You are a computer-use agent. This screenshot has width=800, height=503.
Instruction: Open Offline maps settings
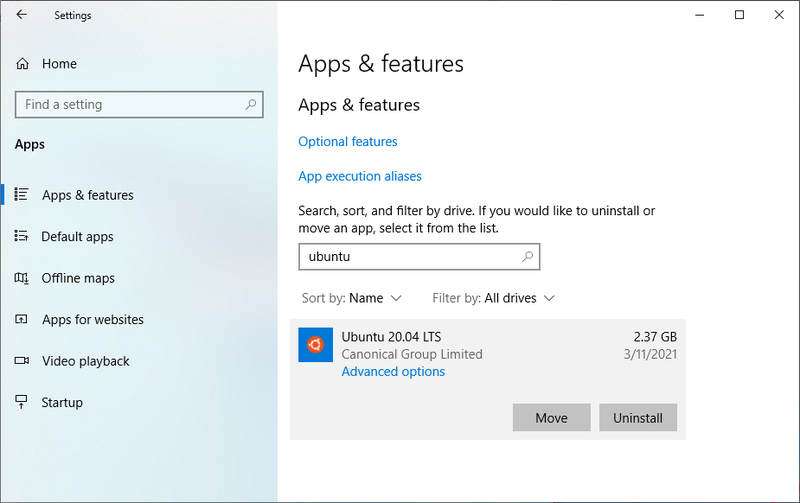78,278
